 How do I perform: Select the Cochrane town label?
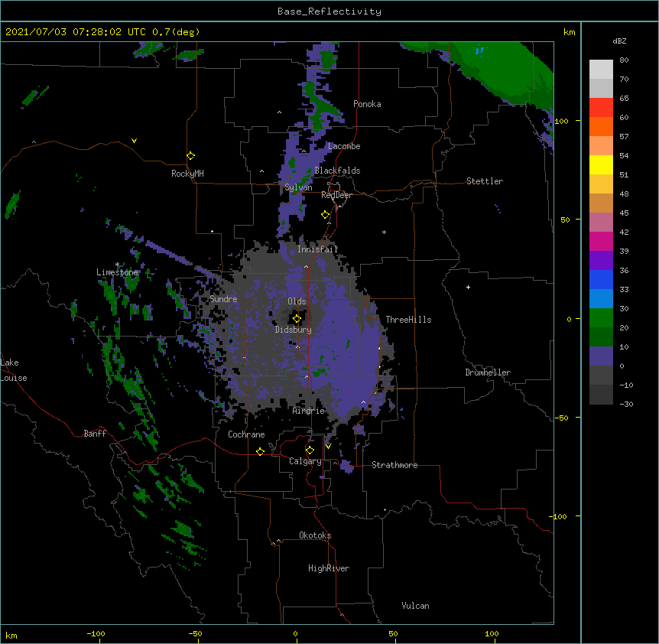pos(246,434)
